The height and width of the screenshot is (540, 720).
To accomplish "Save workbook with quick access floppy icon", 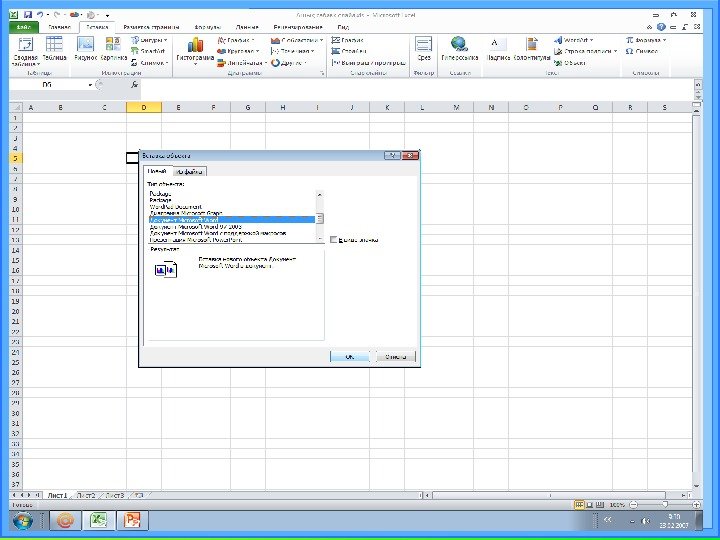I will coord(28,15).
